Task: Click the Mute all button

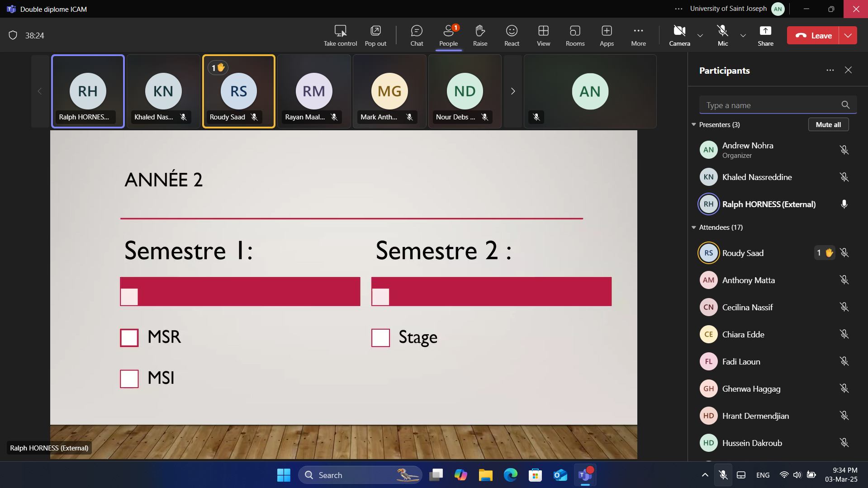Action: 828,125
